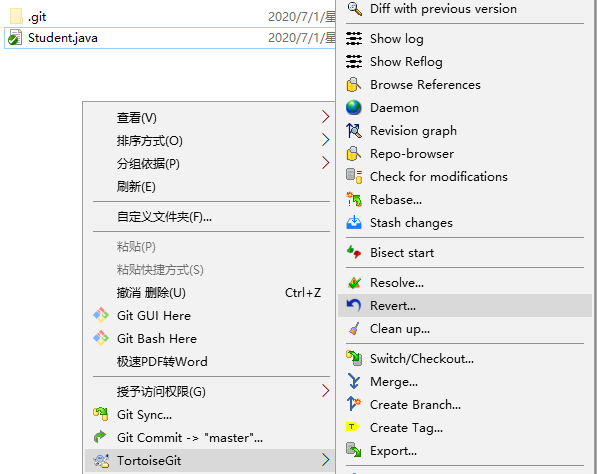The image size is (597, 474).
Task: Open the TortoiseGit submenu arrow
Action: 325,460
